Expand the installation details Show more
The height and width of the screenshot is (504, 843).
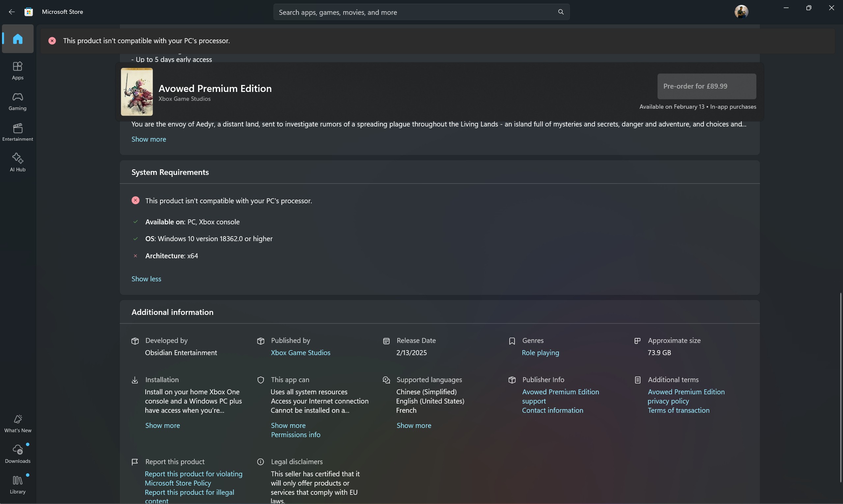(x=162, y=425)
